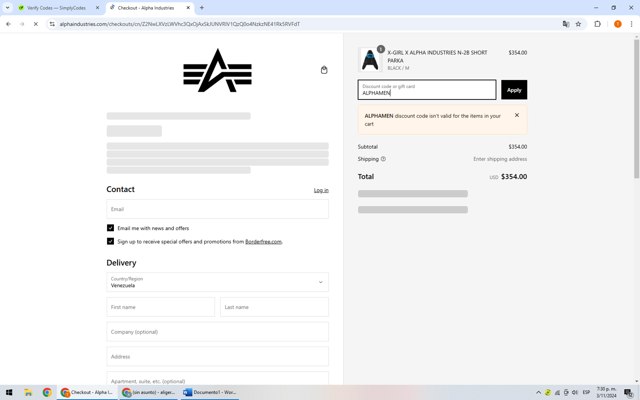Click the discount code or gift card field
640x400 pixels.
[427, 90]
